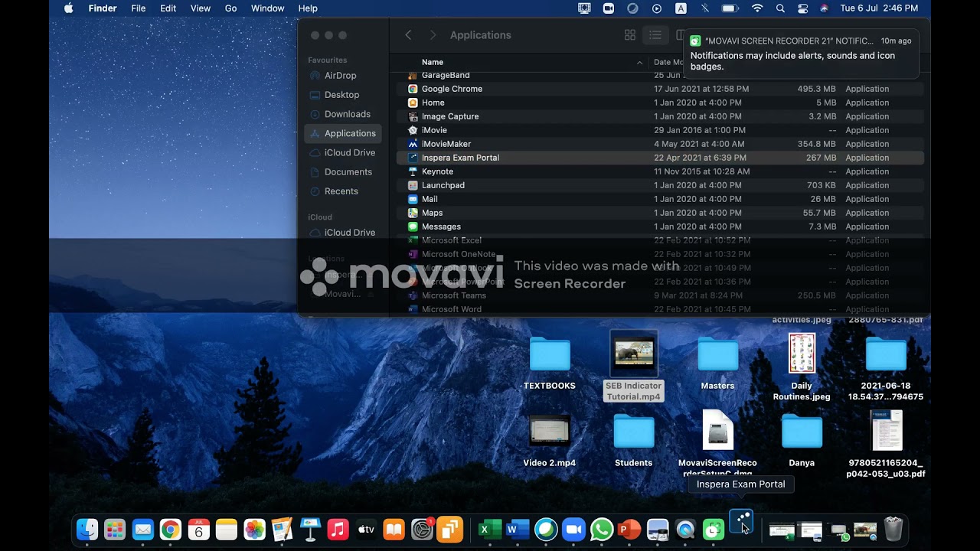Select AirDrop in the Finder sidebar
The image size is (980, 551).
click(340, 76)
